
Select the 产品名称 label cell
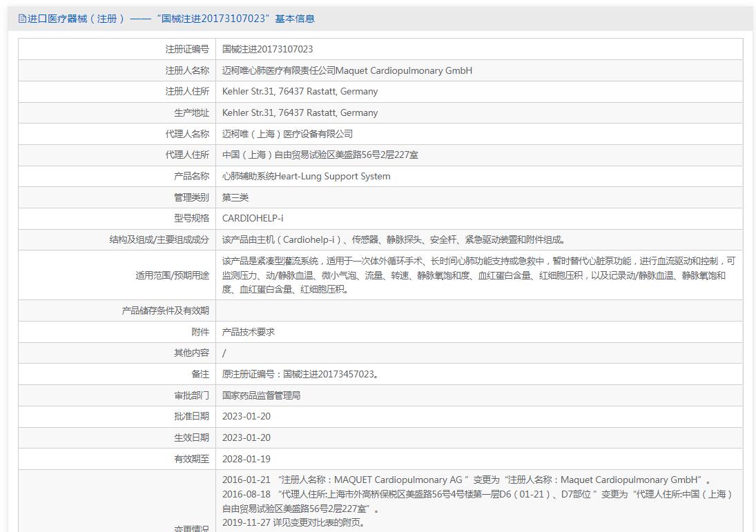117,177
